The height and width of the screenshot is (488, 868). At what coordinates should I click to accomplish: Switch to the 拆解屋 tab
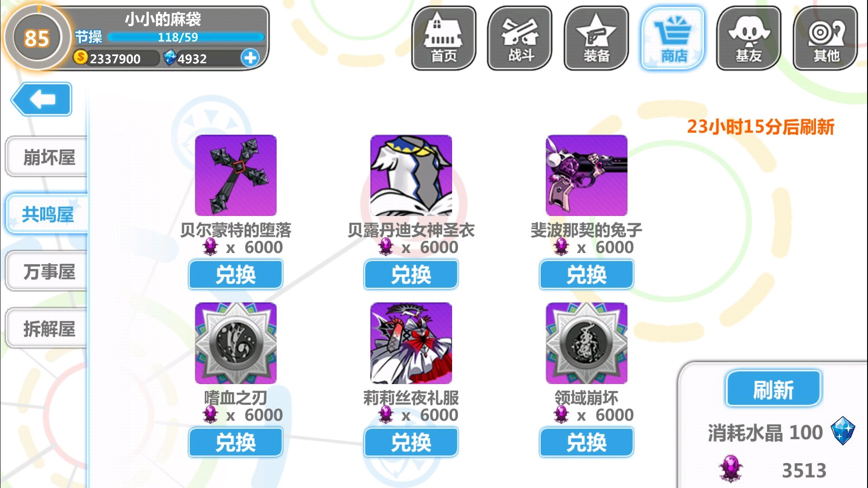point(47,328)
